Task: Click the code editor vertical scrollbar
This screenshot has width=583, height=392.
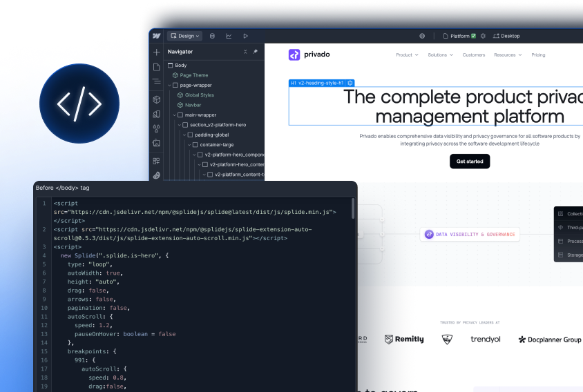Action: [x=353, y=208]
